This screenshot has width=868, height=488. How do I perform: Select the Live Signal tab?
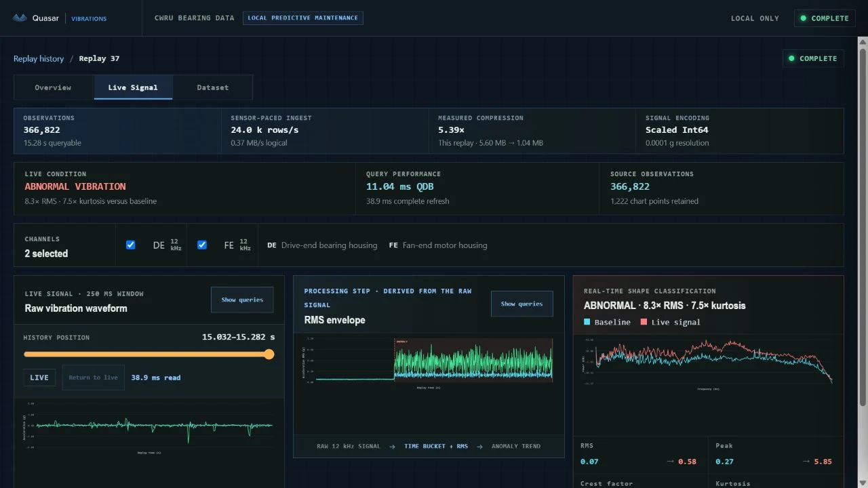[133, 87]
